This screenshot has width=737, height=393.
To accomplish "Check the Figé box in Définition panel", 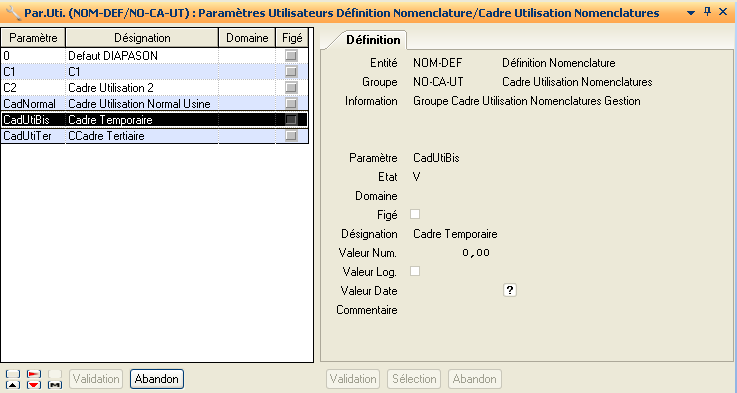I will [415, 214].
